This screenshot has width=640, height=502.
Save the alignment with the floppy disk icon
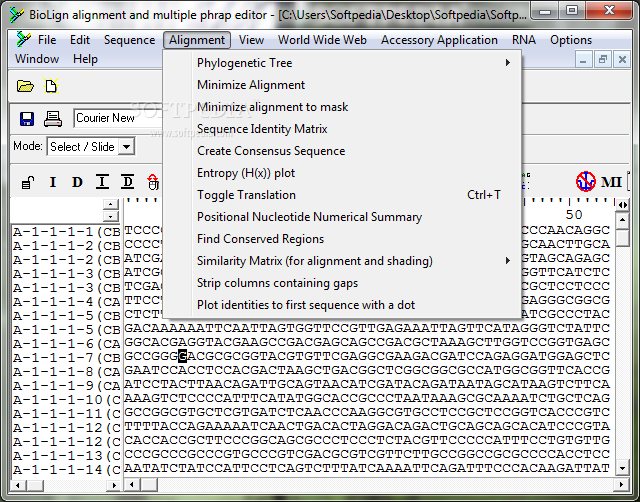(x=27, y=119)
